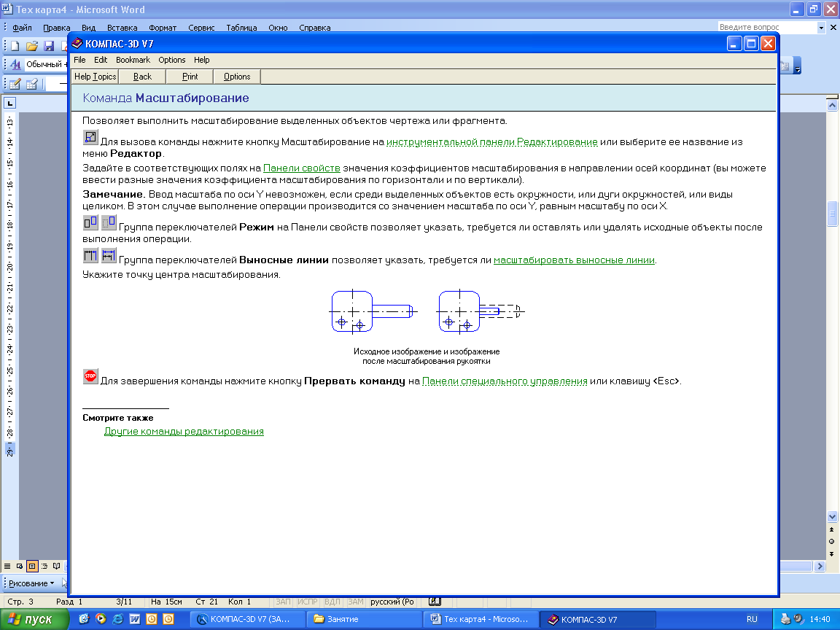
Task: Open link Панели свойств
Action: tap(302, 168)
